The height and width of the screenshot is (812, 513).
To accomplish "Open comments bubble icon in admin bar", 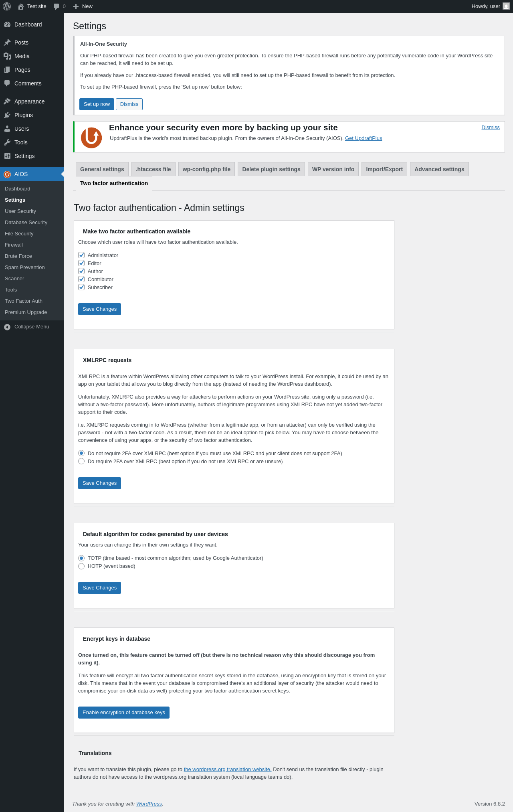I will click(x=57, y=6).
